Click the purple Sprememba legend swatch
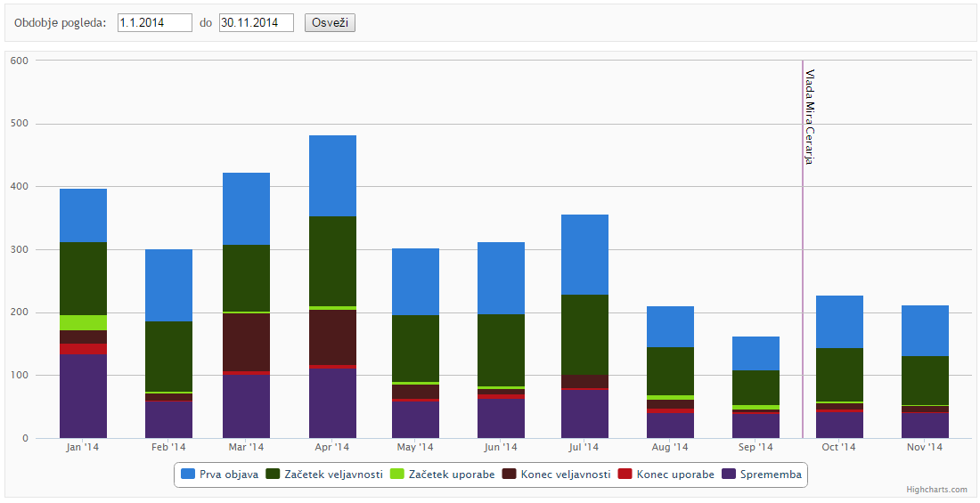980x503 pixels. [x=729, y=475]
